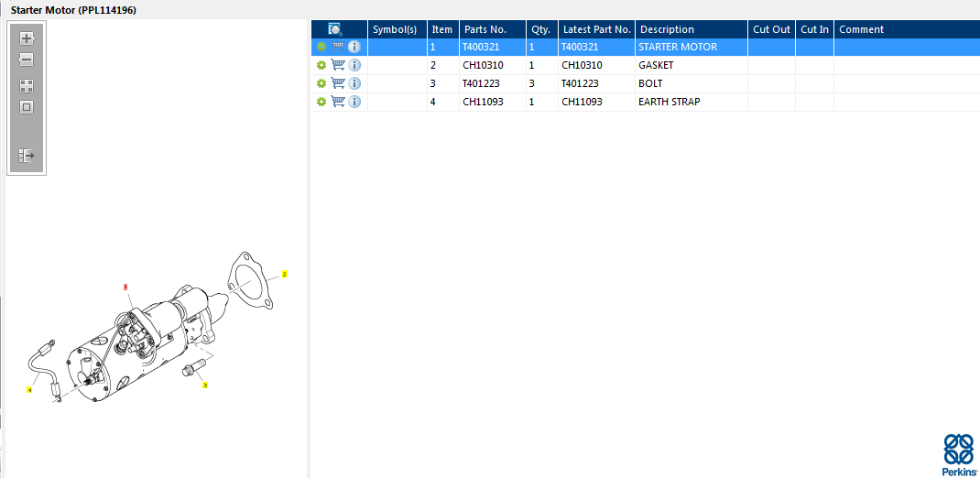Sort by Item column header
The image size is (980, 478).
coord(443,29)
